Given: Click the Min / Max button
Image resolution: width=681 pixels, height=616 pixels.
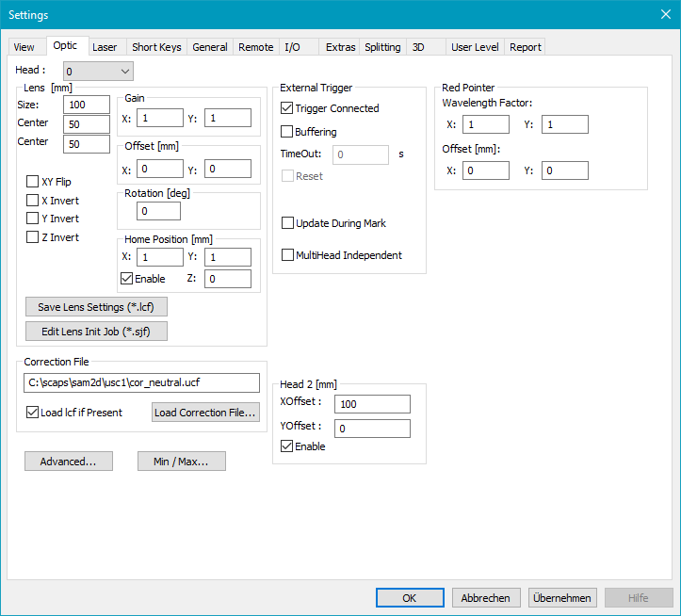Looking at the screenshot, I should 181,462.
